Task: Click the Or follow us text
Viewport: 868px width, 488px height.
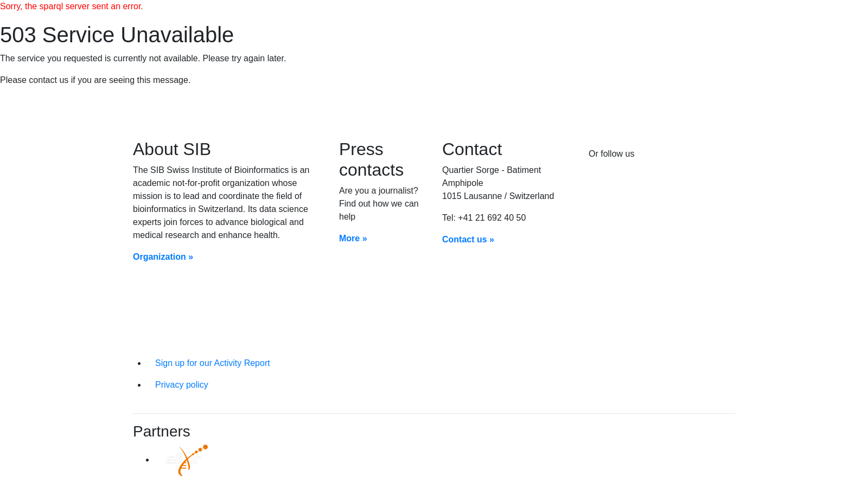Action: click(611, 154)
